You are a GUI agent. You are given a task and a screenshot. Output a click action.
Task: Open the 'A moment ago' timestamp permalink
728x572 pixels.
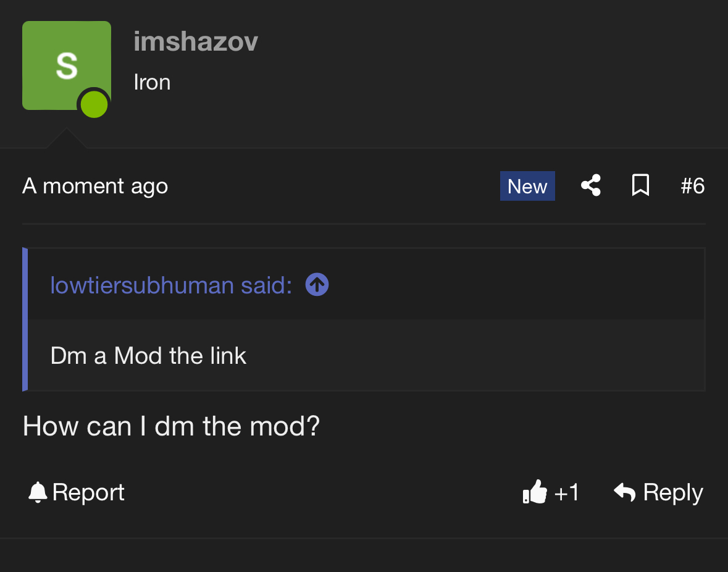[95, 186]
